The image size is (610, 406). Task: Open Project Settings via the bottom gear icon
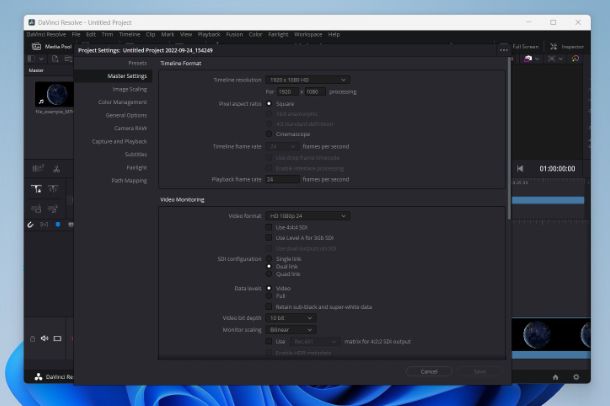click(576, 377)
